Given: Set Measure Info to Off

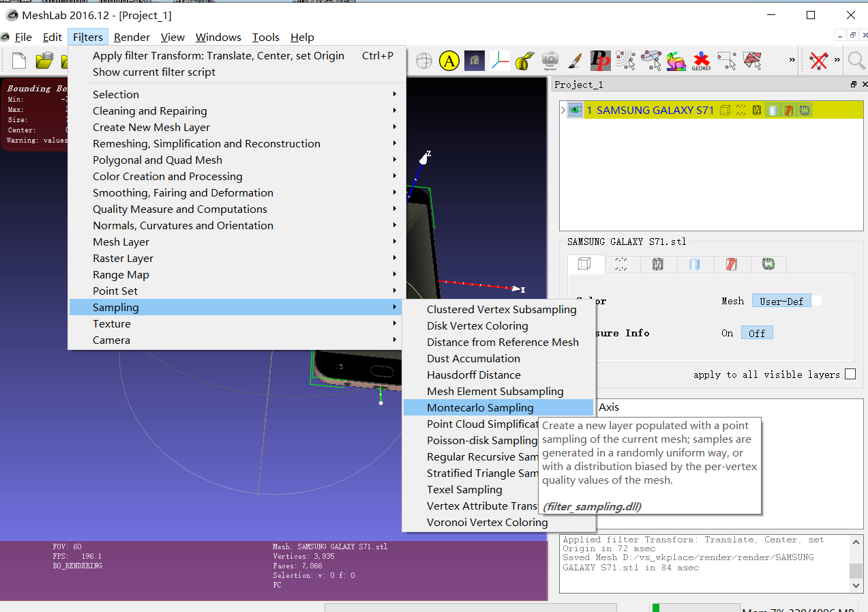Looking at the screenshot, I should click(x=757, y=333).
